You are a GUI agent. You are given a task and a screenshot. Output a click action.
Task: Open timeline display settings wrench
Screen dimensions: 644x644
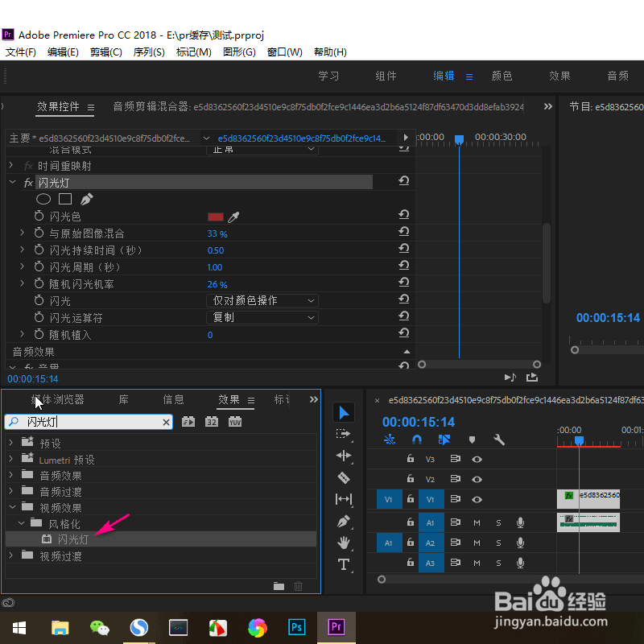point(498,440)
